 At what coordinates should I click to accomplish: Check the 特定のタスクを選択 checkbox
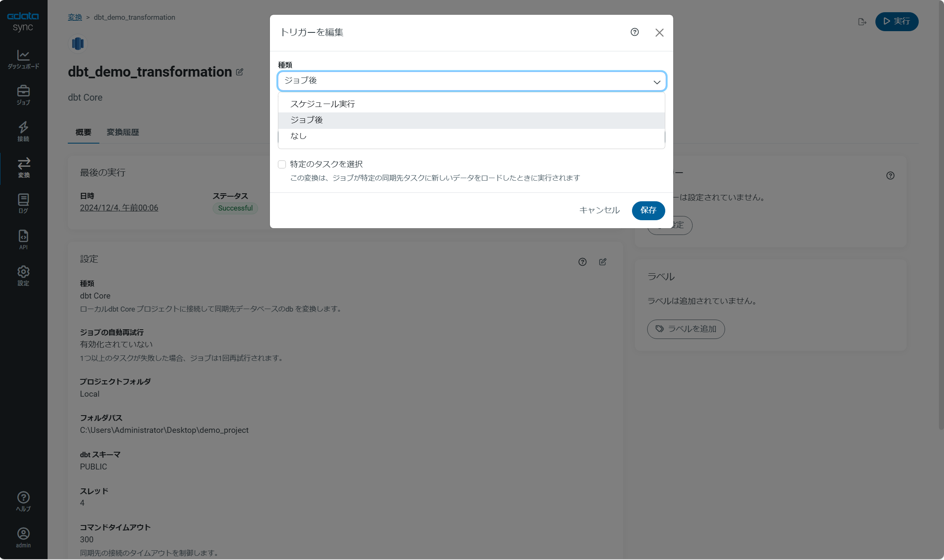(282, 164)
